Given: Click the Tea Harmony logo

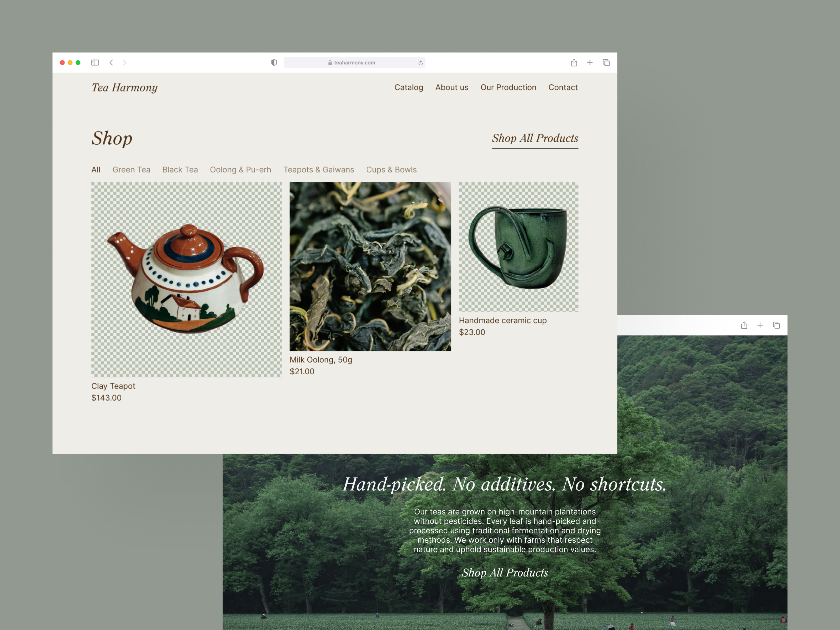Looking at the screenshot, I should [x=125, y=88].
